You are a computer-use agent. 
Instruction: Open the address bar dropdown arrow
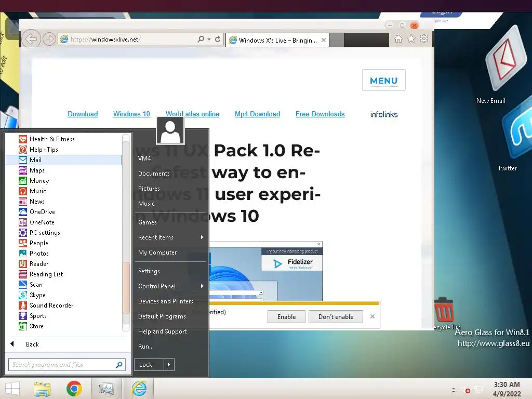point(209,39)
